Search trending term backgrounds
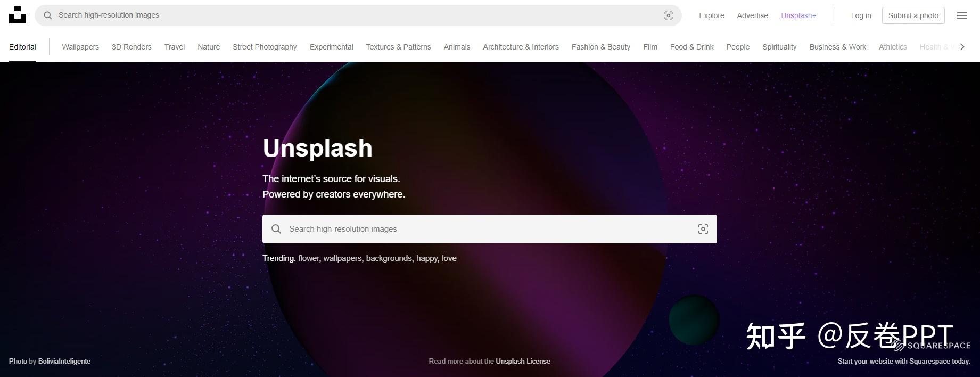The height and width of the screenshot is (377, 980). point(389,258)
